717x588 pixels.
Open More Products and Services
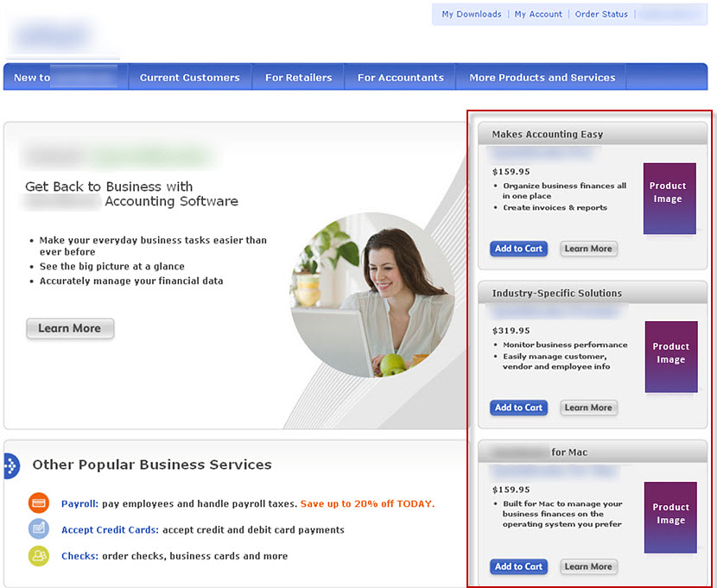541,77
